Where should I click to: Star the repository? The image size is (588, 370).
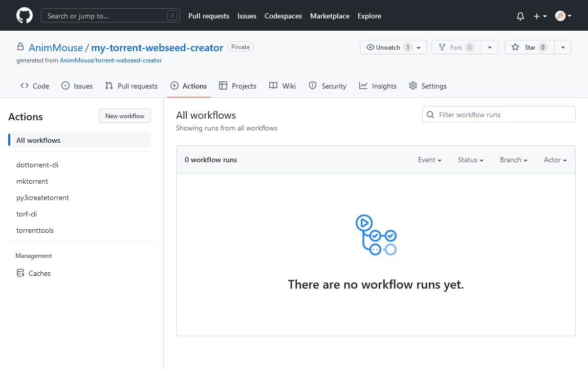530,47
